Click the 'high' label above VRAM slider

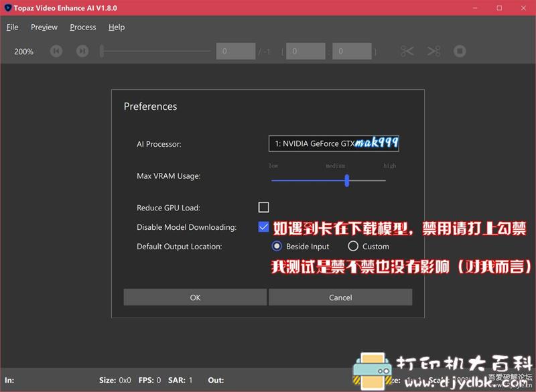point(390,166)
